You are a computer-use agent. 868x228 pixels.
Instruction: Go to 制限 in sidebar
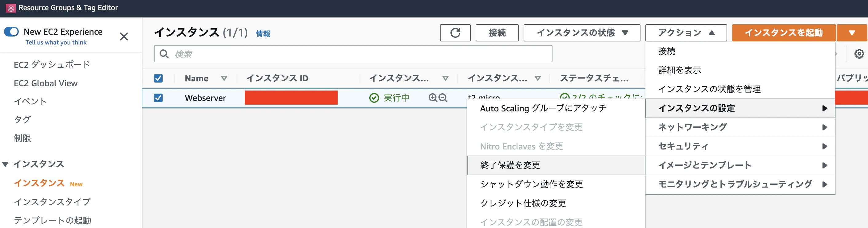pos(22,138)
